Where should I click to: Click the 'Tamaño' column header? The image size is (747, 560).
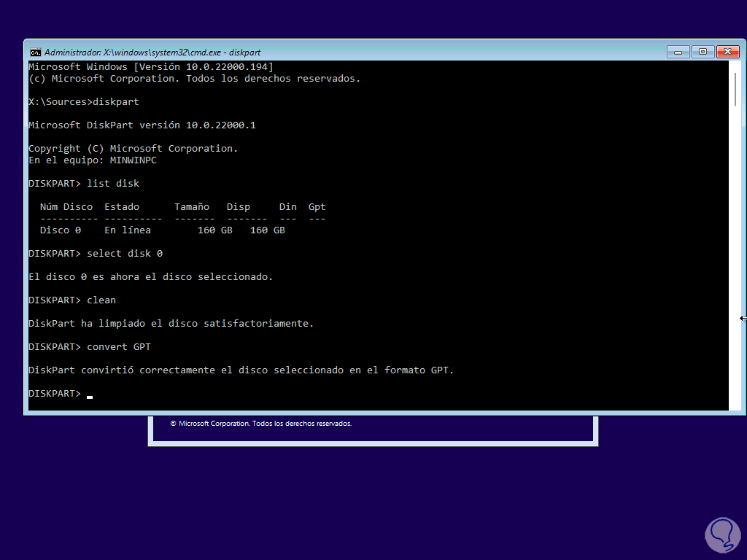[192, 206]
